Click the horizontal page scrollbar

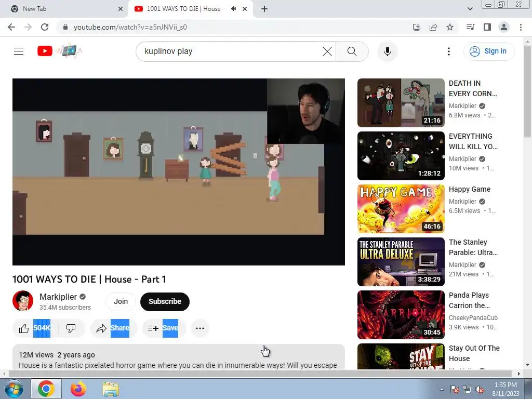click(x=260, y=374)
